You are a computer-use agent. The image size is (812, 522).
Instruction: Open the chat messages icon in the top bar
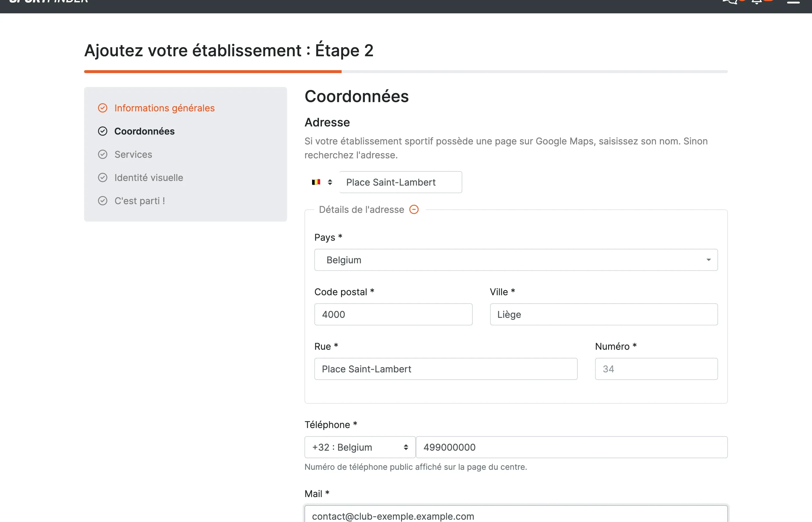click(x=730, y=2)
